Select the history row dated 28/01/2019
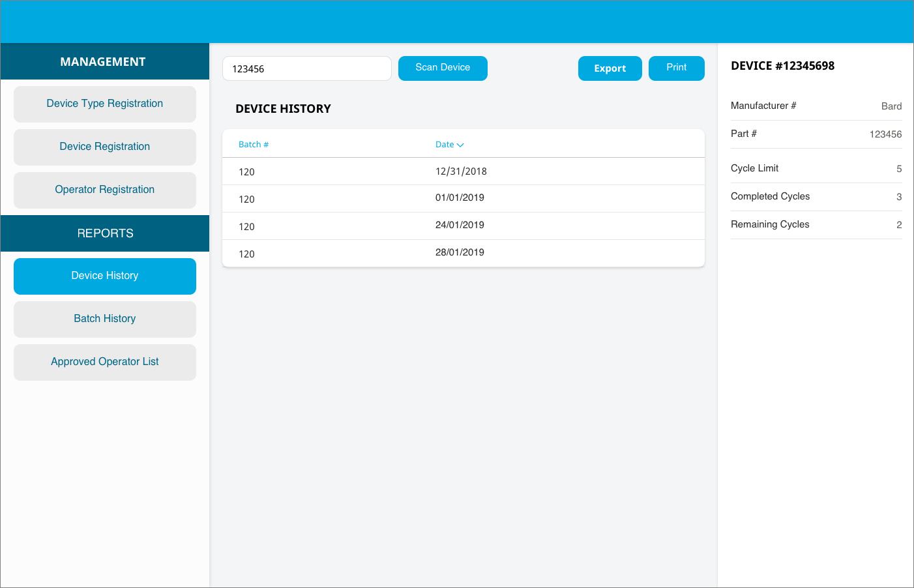This screenshot has height=588, width=914. click(x=463, y=253)
